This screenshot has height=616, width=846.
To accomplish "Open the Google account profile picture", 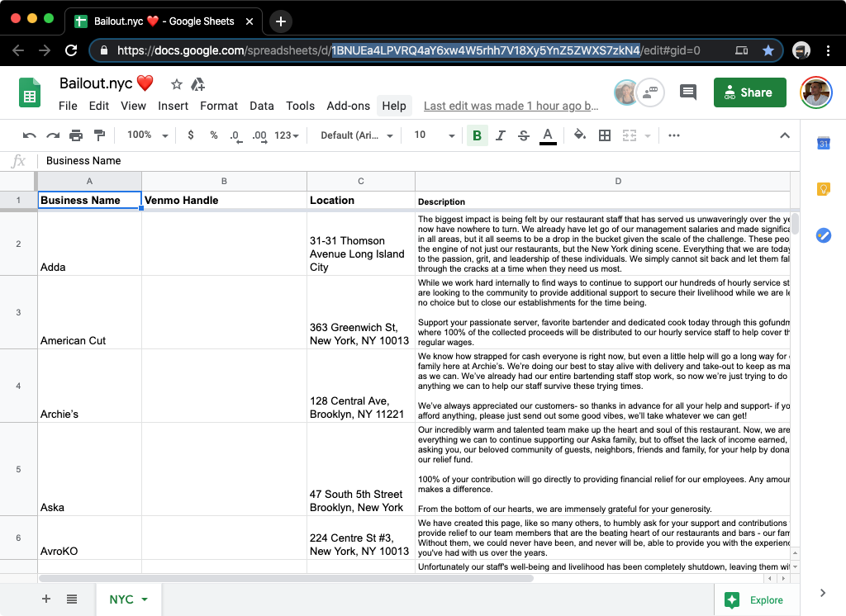I will 815,92.
